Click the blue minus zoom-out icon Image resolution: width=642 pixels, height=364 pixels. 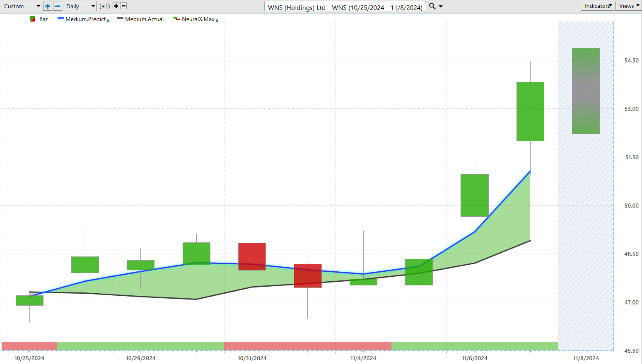(x=58, y=6)
